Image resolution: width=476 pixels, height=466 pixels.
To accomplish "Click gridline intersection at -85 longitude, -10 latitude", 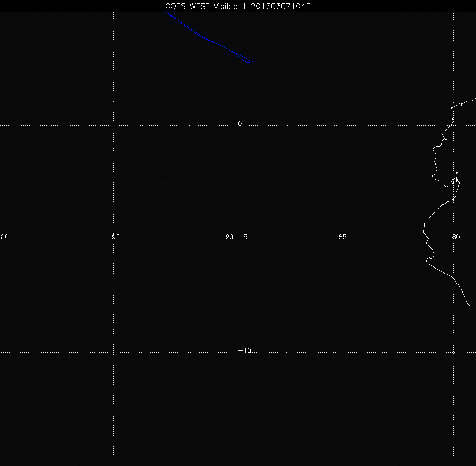I will 340,353.
